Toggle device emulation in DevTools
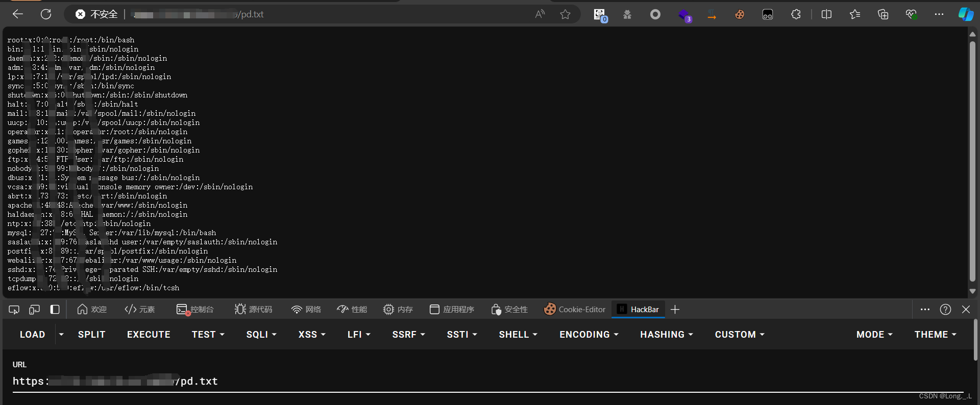The width and height of the screenshot is (980, 405). [34, 310]
